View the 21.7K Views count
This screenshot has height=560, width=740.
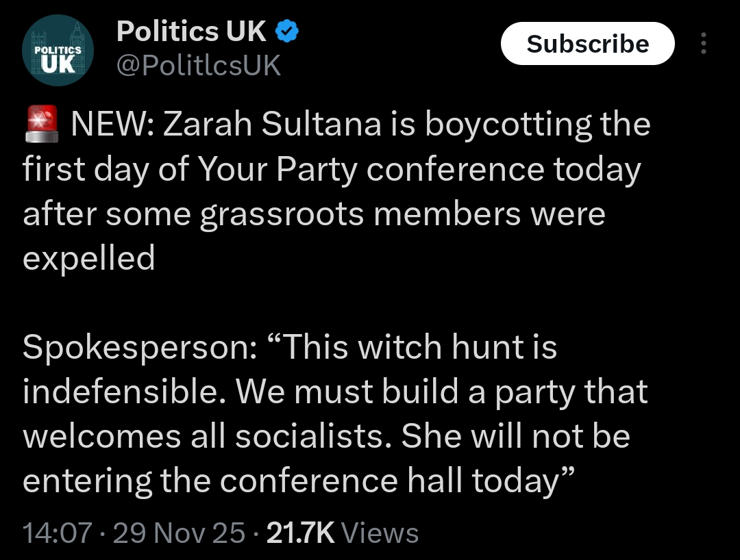tap(342, 533)
